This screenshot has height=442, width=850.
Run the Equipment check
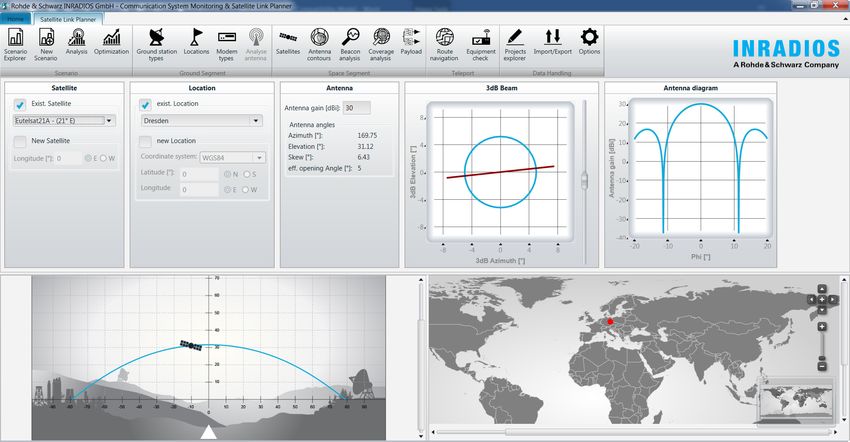[481, 44]
